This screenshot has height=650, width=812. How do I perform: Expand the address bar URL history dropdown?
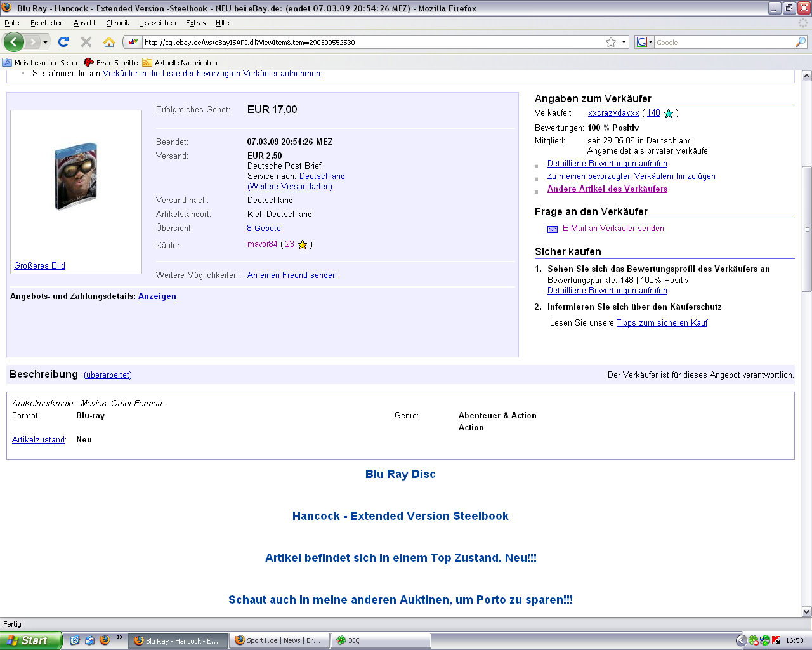(624, 42)
